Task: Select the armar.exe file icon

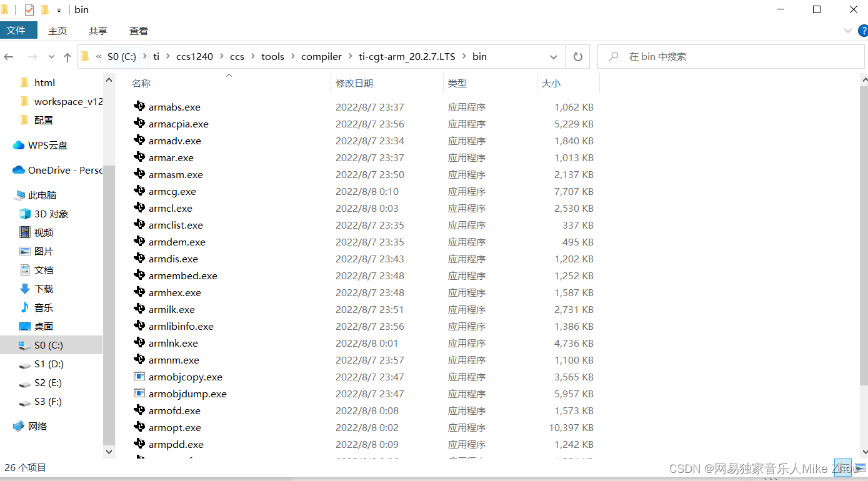Action: click(139, 157)
